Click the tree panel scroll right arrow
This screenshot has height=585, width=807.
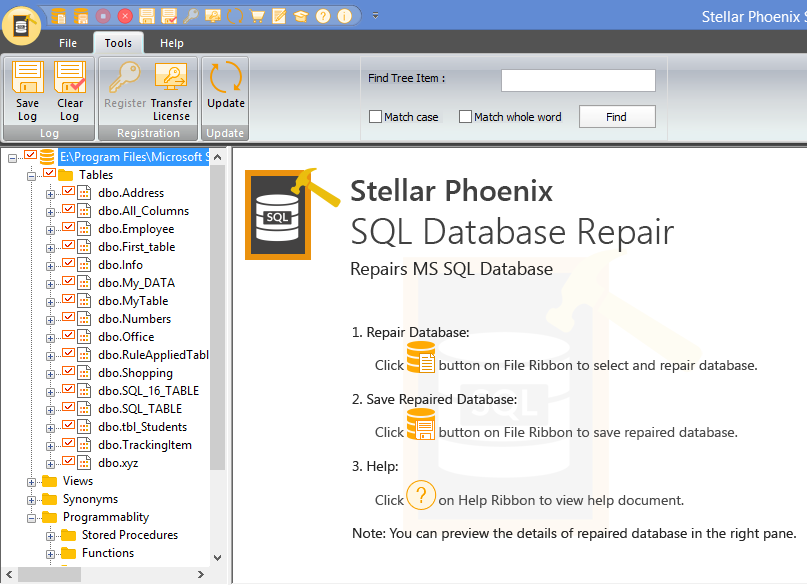click(201, 574)
